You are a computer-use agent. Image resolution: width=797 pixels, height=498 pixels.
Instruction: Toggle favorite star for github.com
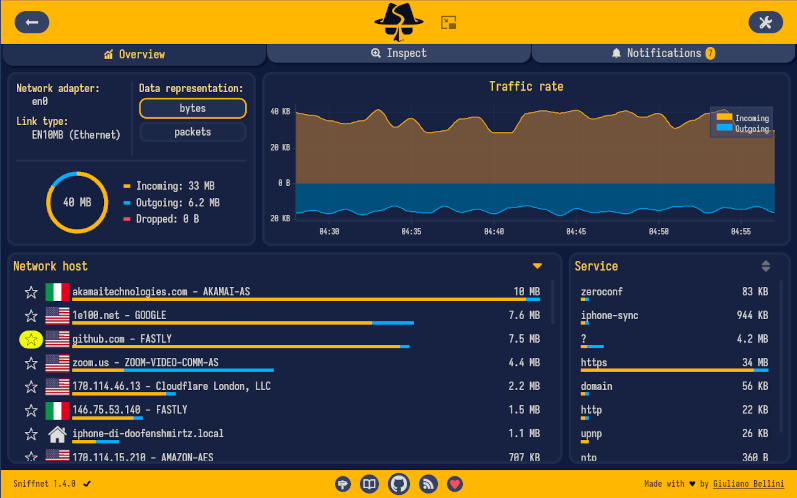point(31,339)
